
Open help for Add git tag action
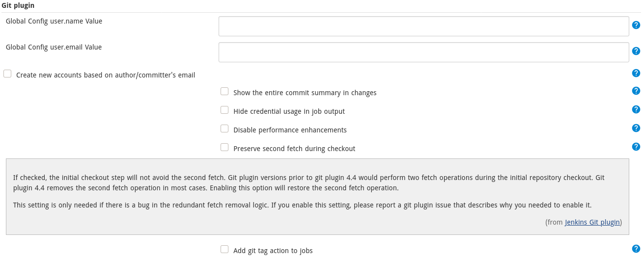click(636, 249)
